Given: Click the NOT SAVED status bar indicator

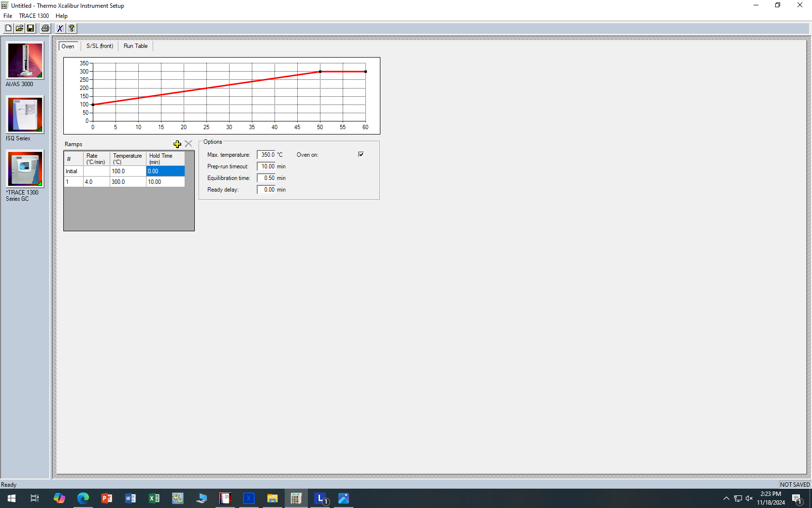Looking at the screenshot, I should coord(795,484).
